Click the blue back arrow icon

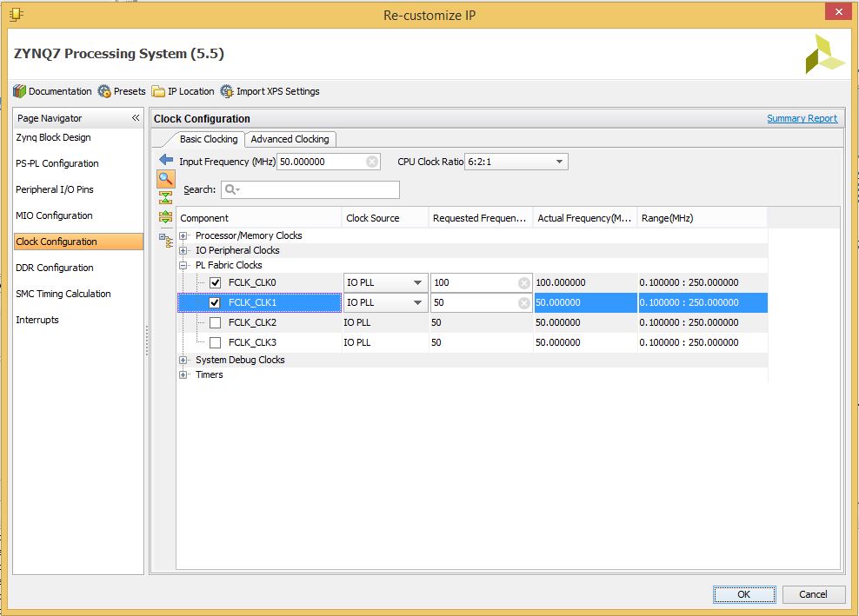[x=166, y=160]
